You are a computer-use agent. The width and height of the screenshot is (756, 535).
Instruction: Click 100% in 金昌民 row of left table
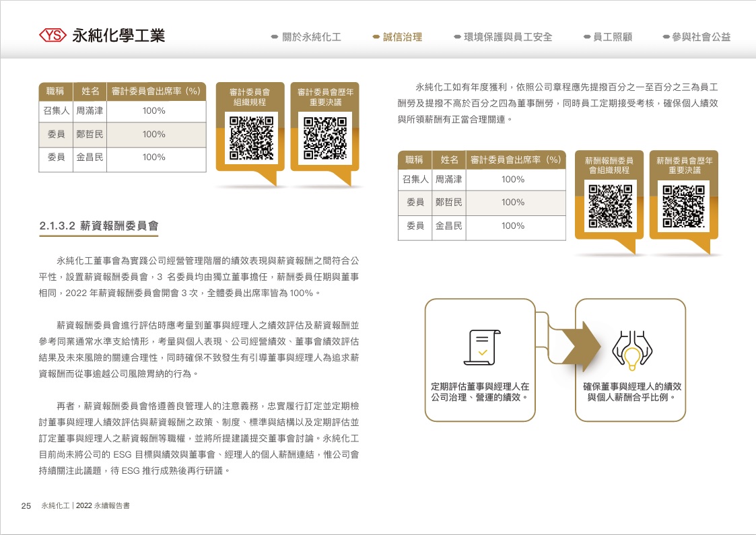pos(153,157)
